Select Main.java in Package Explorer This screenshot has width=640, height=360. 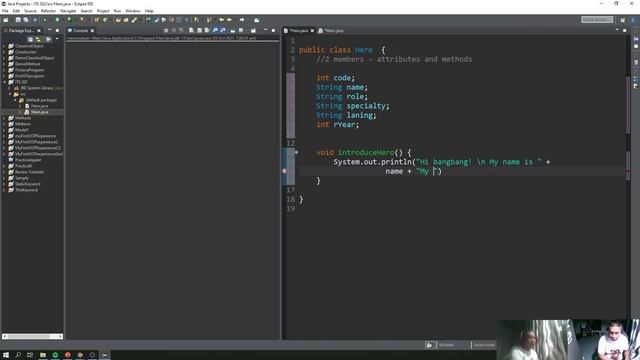point(40,112)
